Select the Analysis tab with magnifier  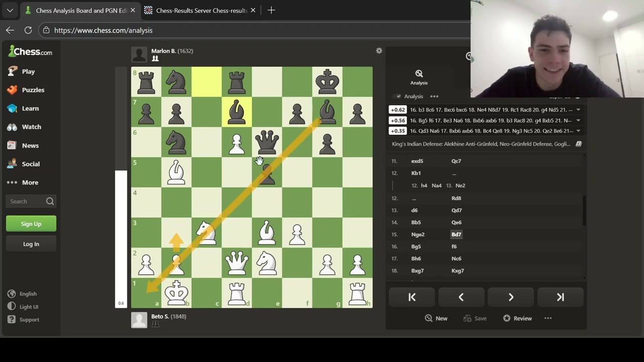click(x=419, y=77)
